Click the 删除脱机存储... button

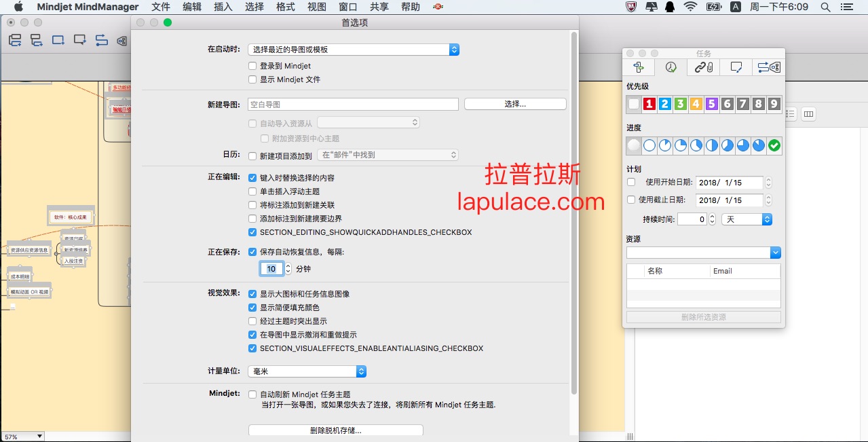pyautogui.click(x=335, y=430)
